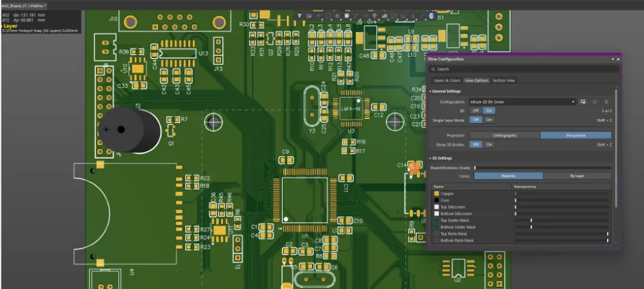Turn 3D mode On

click(x=489, y=111)
